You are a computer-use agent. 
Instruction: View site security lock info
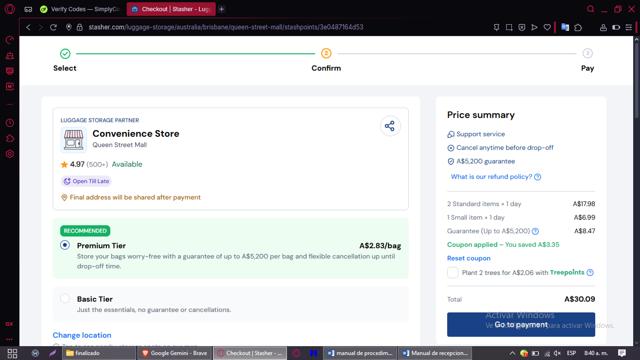(80, 27)
